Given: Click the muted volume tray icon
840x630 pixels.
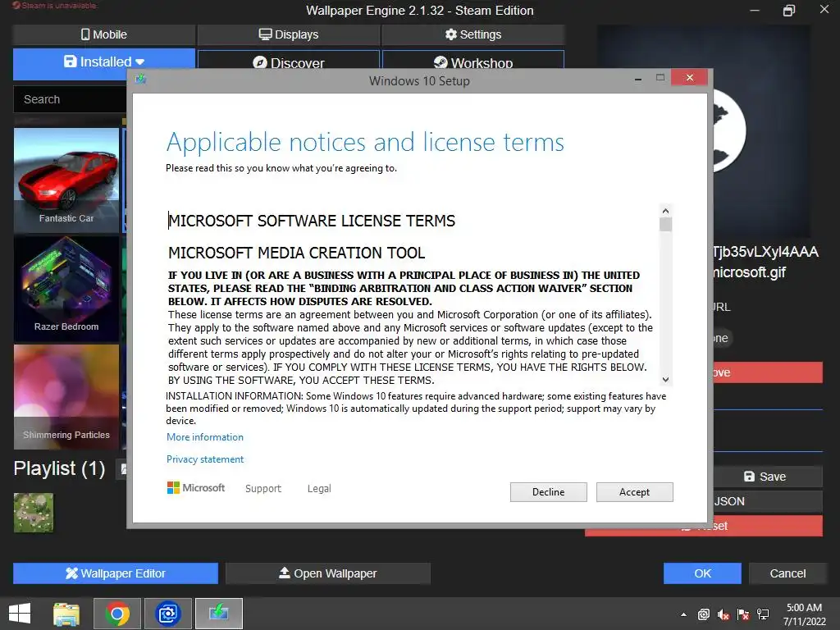Looking at the screenshot, I should click(724, 614).
